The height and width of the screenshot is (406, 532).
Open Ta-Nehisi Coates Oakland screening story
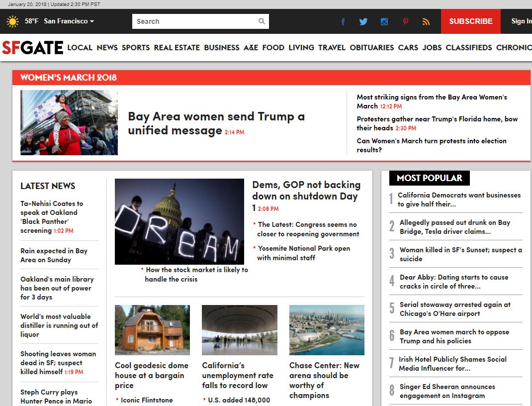(52, 217)
